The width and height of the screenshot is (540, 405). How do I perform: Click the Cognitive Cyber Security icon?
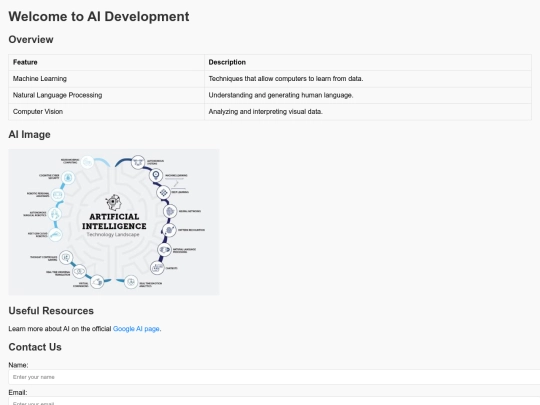(68, 178)
